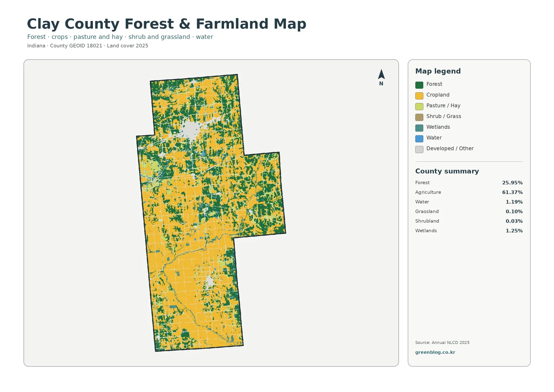Click the Water 1.19% summary value

[x=514, y=202]
